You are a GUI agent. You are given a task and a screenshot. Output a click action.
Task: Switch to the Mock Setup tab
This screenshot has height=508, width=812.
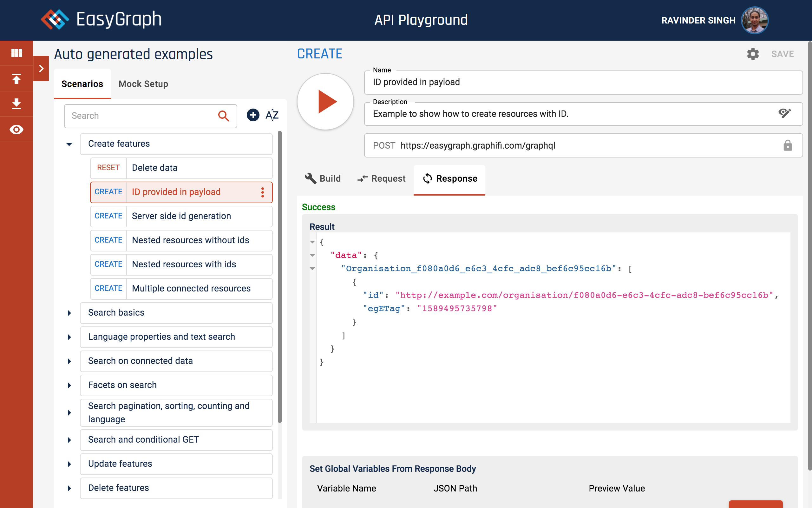[x=143, y=84]
